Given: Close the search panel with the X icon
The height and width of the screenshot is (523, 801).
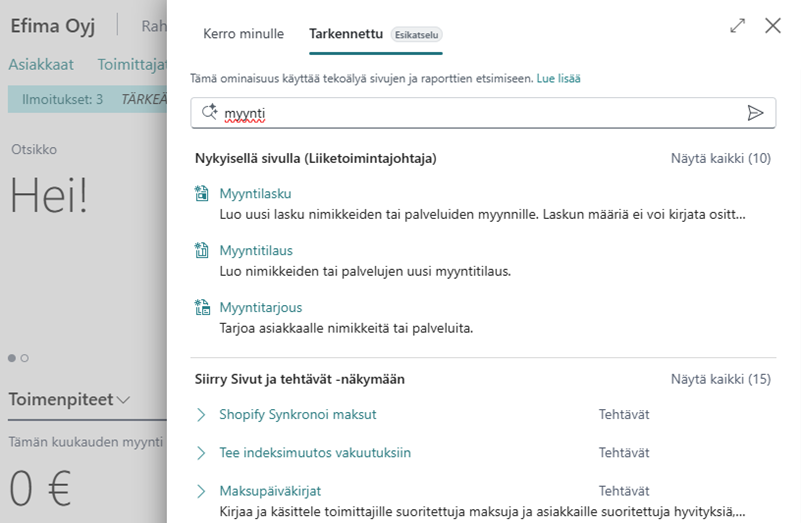Looking at the screenshot, I should click(x=772, y=26).
